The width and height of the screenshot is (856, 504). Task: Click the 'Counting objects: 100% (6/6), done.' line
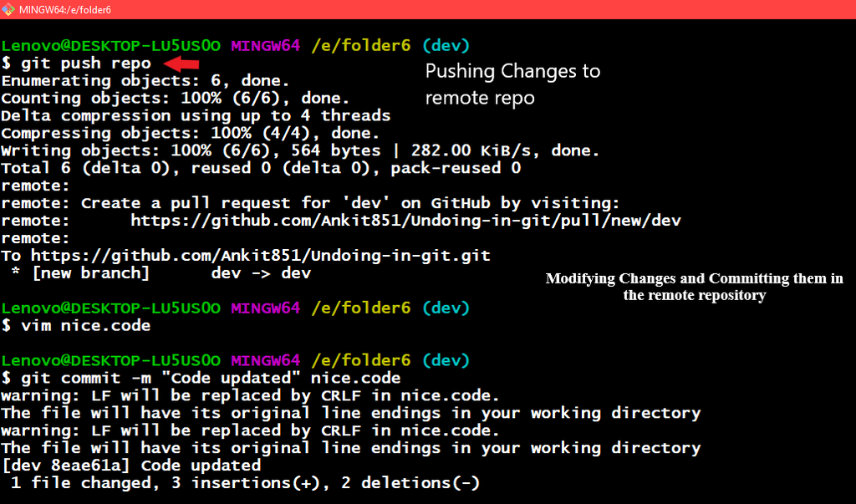(x=176, y=99)
